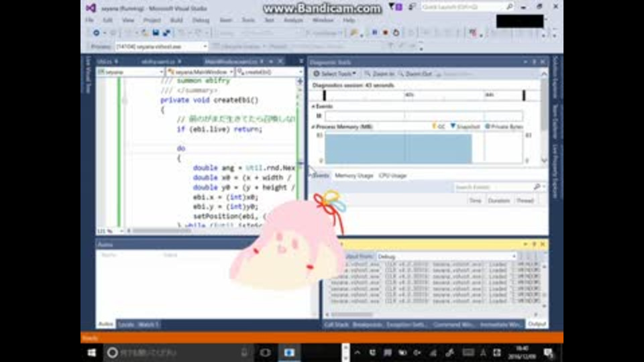Switch to the Call Stack tab

(x=336, y=324)
